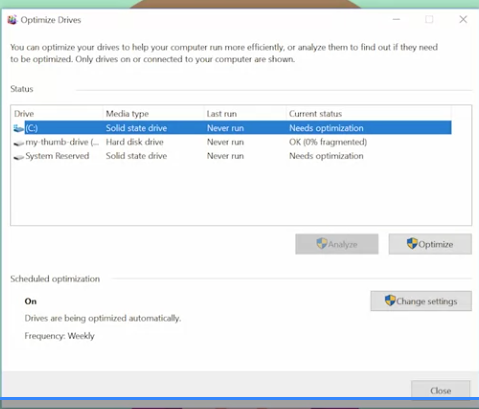Click the Close button at bottom
This screenshot has width=479, height=409.
pyautogui.click(x=441, y=390)
